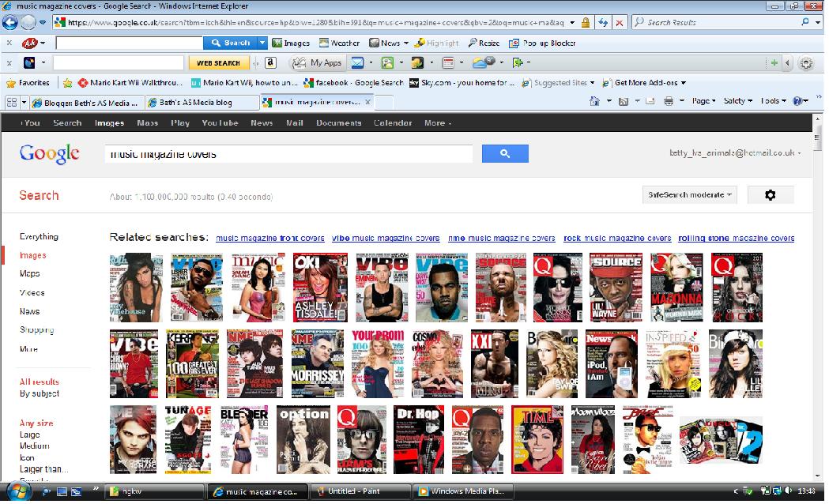Click the blue Google search magnifier button
Viewport: 829px width, 504px height.
coord(505,153)
